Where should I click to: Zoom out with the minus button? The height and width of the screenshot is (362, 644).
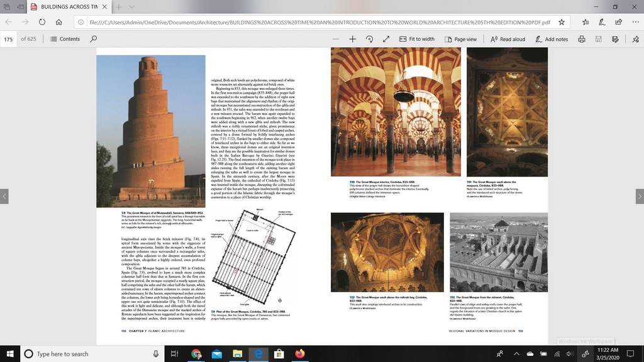(x=336, y=39)
